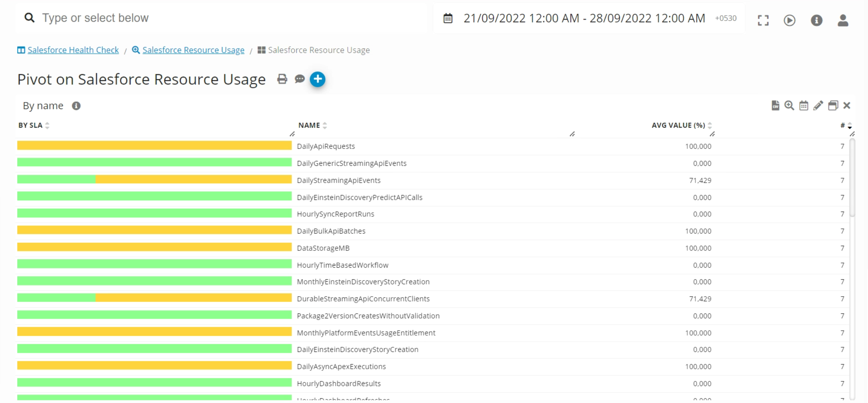Edit the widget with the pencil icon
Screen dimensions: 868x403
tap(818, 106)
